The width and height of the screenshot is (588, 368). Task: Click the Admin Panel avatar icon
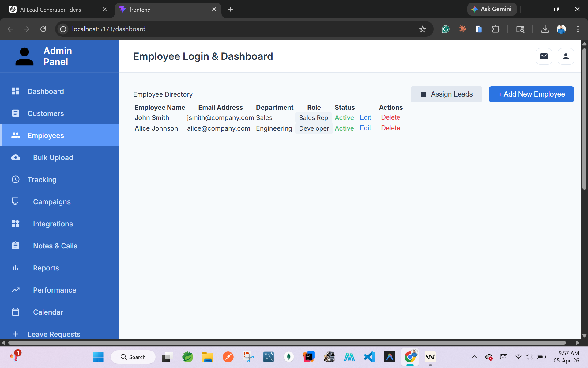(x=24, y=56)
